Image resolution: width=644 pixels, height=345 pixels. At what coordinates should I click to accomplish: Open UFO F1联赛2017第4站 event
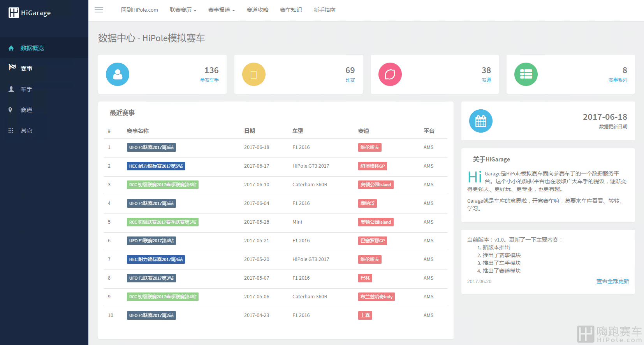tap(151, 241)
